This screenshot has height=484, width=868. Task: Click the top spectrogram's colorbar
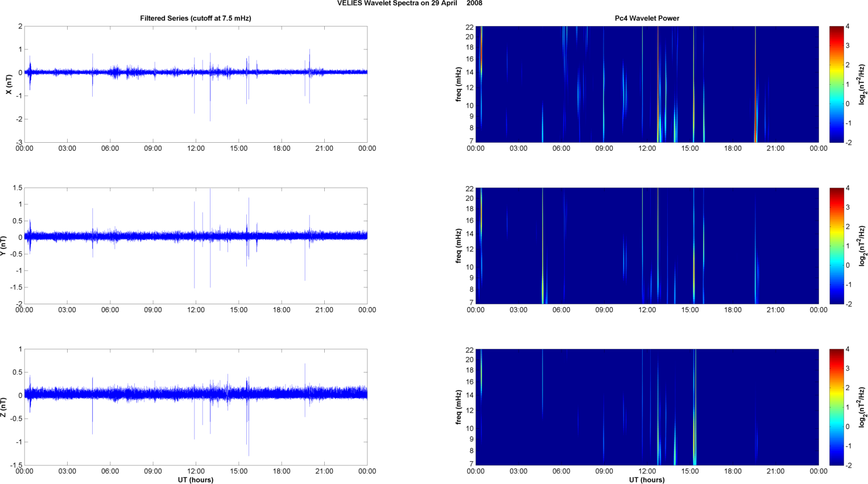[x=836, y=84]
